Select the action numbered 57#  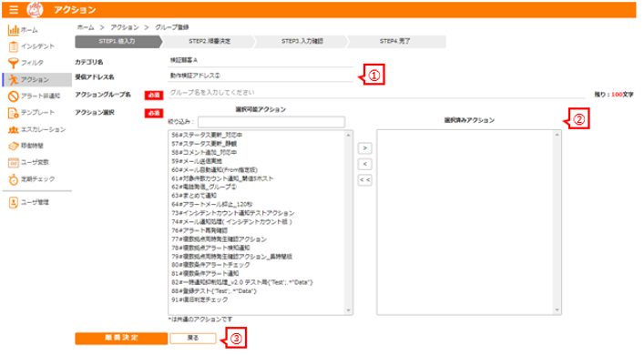pyautogui.click(x=204, y=144)
